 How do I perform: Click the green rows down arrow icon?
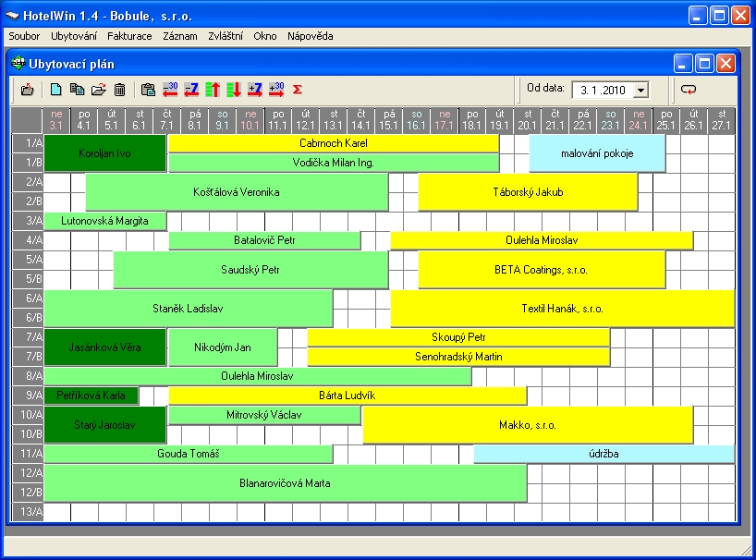tap(234, 90)
